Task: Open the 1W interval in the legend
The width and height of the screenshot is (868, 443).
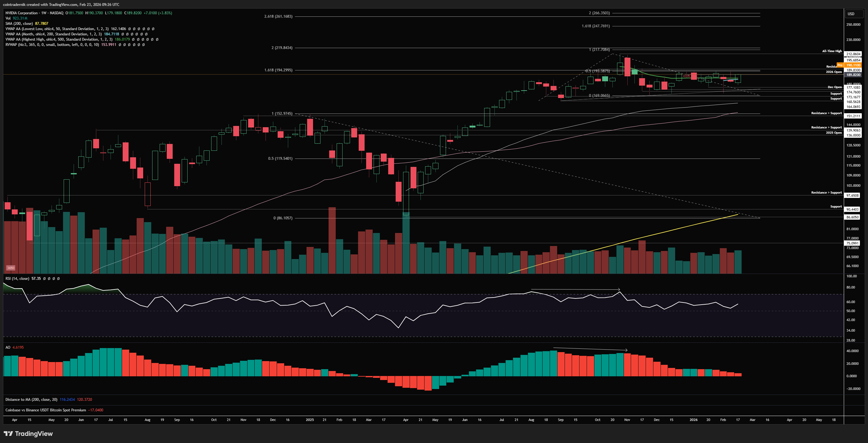Action: tap(44, 13)
